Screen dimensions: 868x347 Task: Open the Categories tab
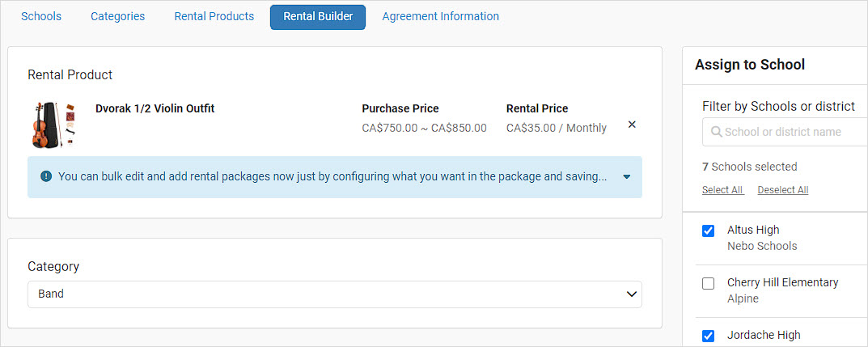118,17
